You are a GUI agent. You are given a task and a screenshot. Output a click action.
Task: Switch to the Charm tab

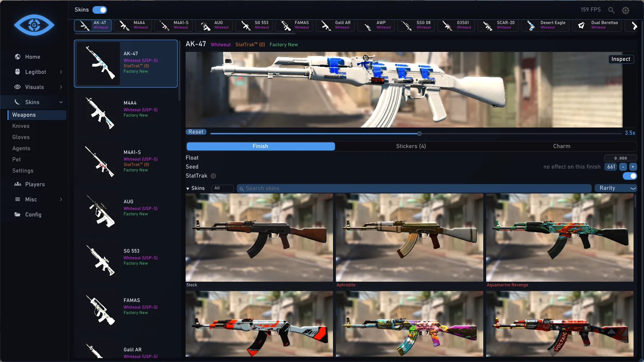(561, 146)
